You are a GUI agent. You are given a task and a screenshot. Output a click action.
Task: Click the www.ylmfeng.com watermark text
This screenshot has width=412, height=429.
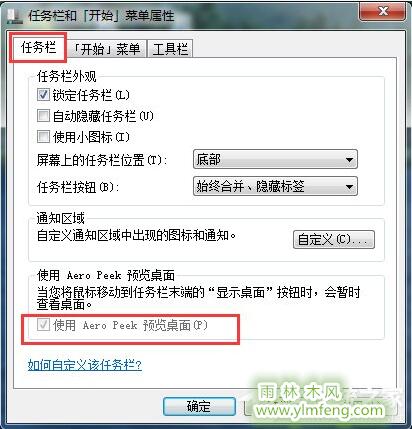[x=320, y=410]
